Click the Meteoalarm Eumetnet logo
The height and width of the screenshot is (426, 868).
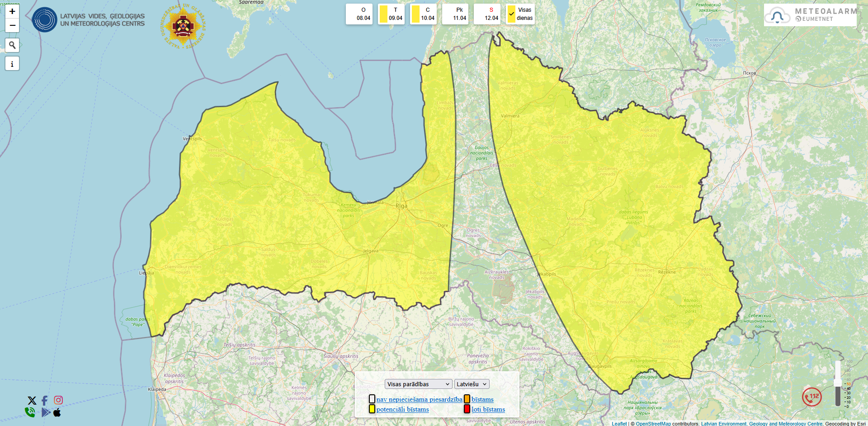[810, 15]
